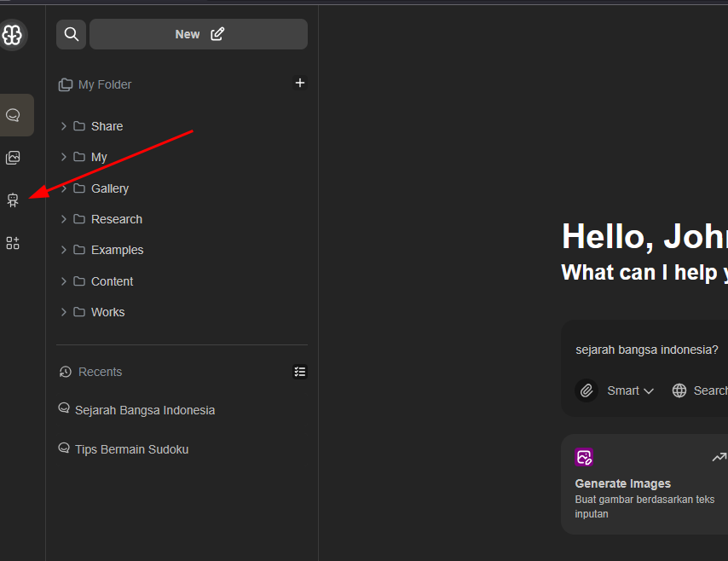Open the chat sidebar icon

coord(13,115)
